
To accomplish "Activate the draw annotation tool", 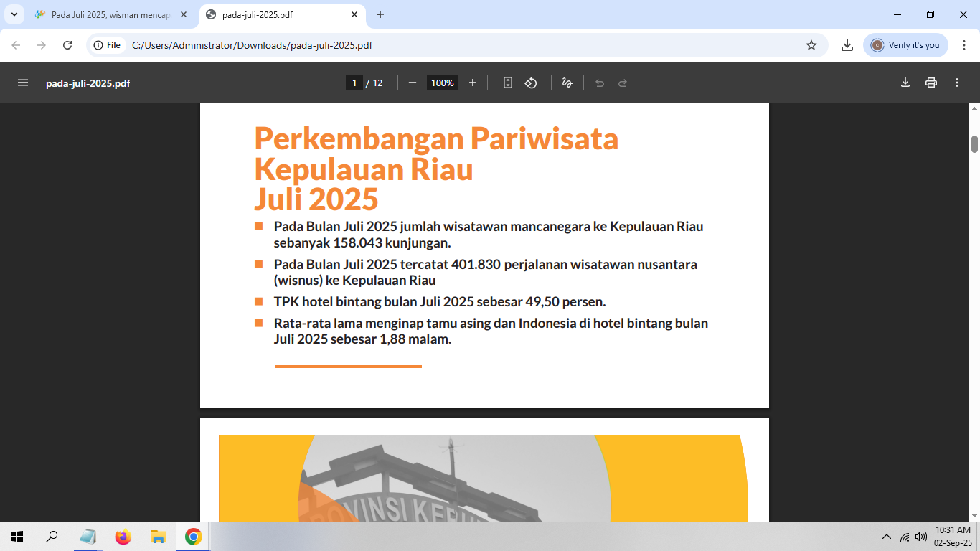I will (x=567, y=83).
